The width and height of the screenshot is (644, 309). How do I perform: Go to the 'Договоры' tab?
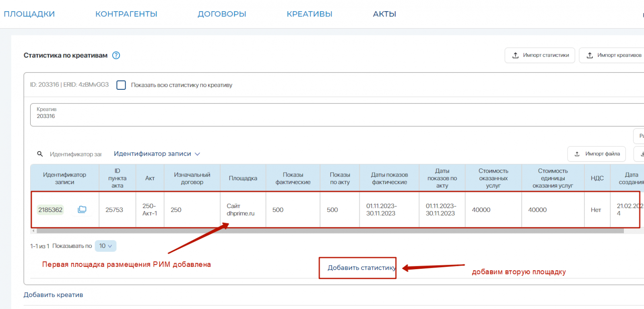222,14
